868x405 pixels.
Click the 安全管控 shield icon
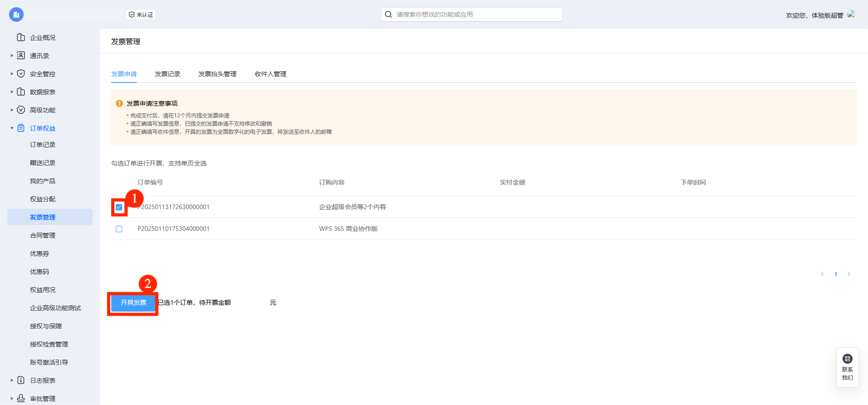click(21, 73)
